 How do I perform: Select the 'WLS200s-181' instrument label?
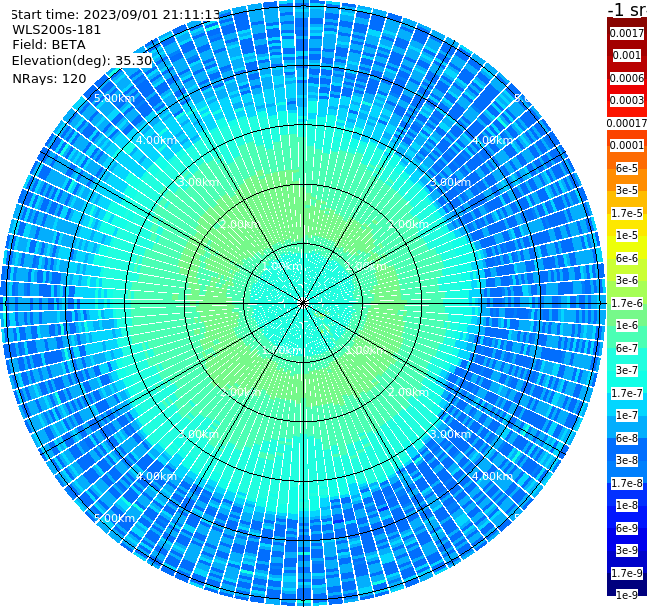tap(57, 30)
